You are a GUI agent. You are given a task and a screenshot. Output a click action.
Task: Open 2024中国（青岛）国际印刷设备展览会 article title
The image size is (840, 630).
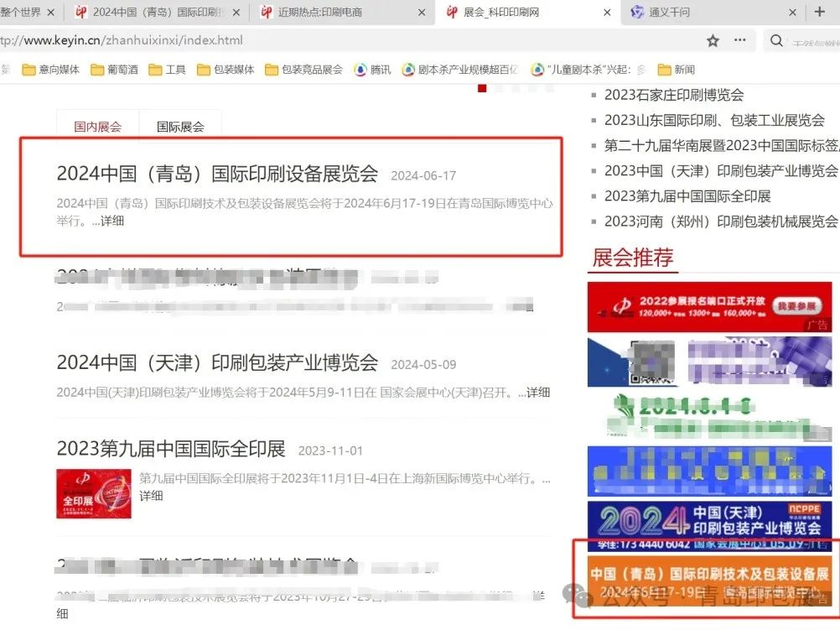(x=217, y=174)
